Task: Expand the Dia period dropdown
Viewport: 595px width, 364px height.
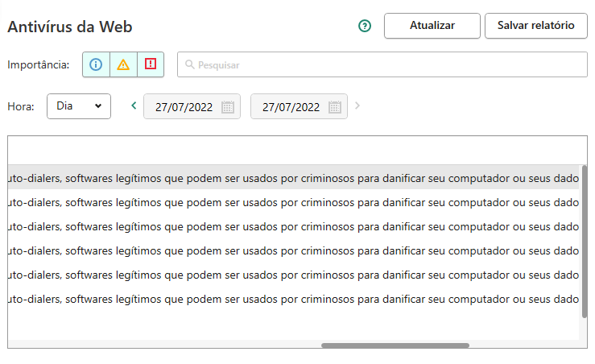Action: (79, 106)
